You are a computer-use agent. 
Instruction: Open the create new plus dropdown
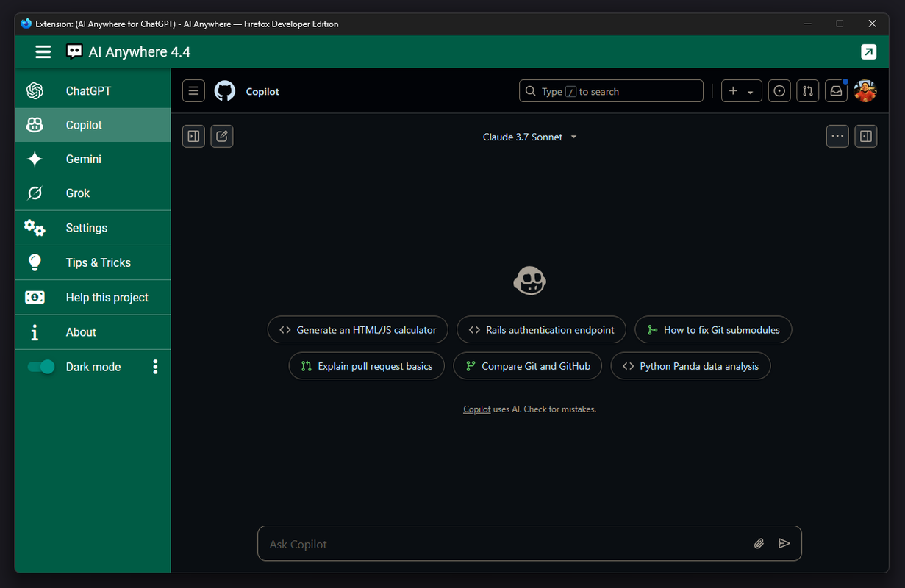(x=741, y=91)
